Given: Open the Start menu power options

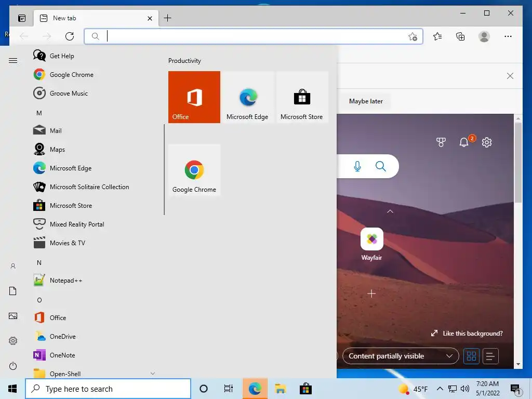Looking at the screenshot, I should click(13, 366).
